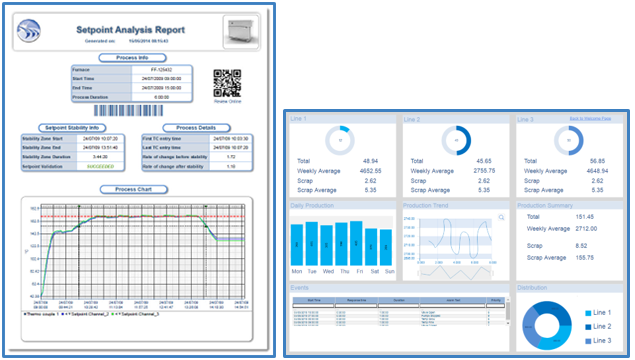
Task: Click the Wed bar in Daily Production
Action: (327, 245)
